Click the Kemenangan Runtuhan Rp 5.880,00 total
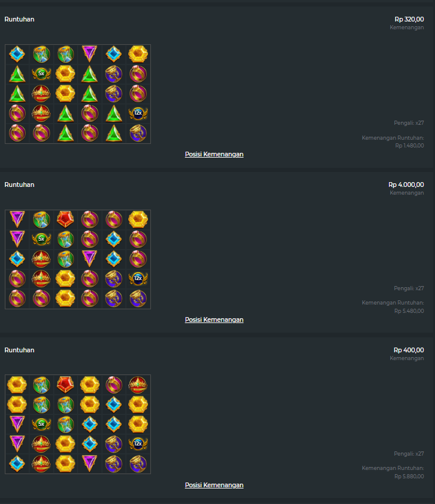435x504 pixels. pos(409,477)
